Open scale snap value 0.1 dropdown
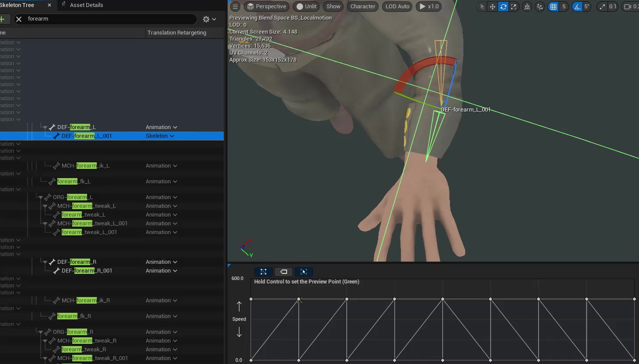 [613, 7]
